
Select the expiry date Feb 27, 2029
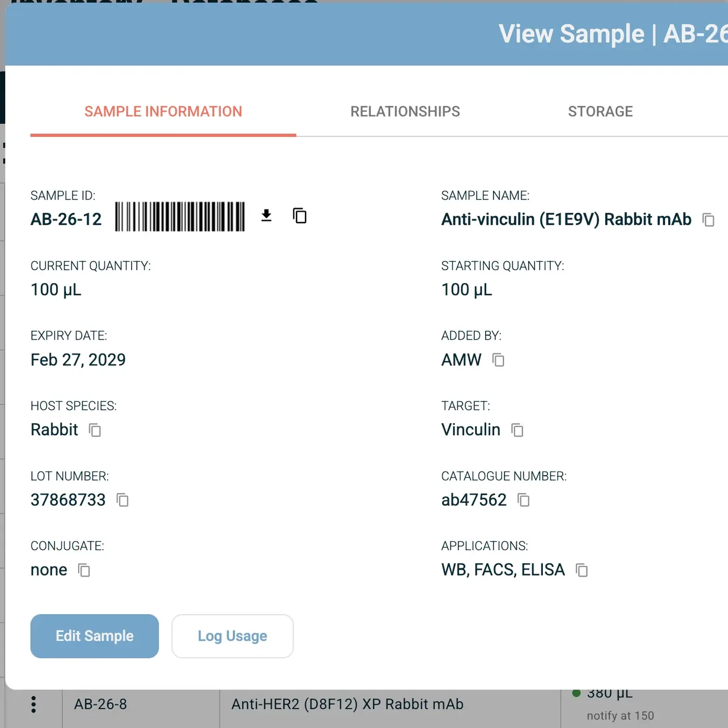pos(78,360)
